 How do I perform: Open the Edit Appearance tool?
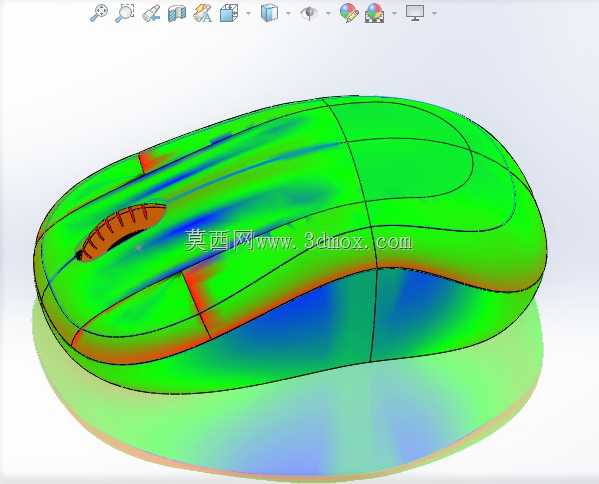349,13
